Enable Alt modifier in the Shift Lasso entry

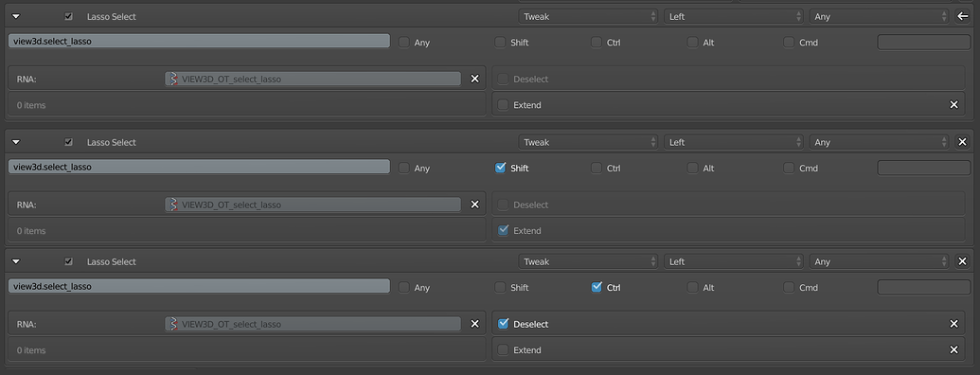point(692,169)
